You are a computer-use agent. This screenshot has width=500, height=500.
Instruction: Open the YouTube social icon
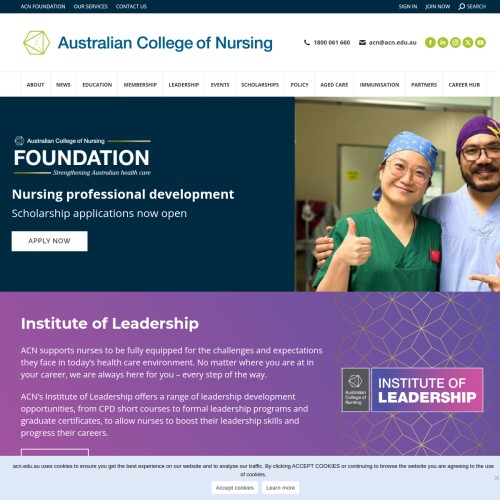(x=480, y=42)
